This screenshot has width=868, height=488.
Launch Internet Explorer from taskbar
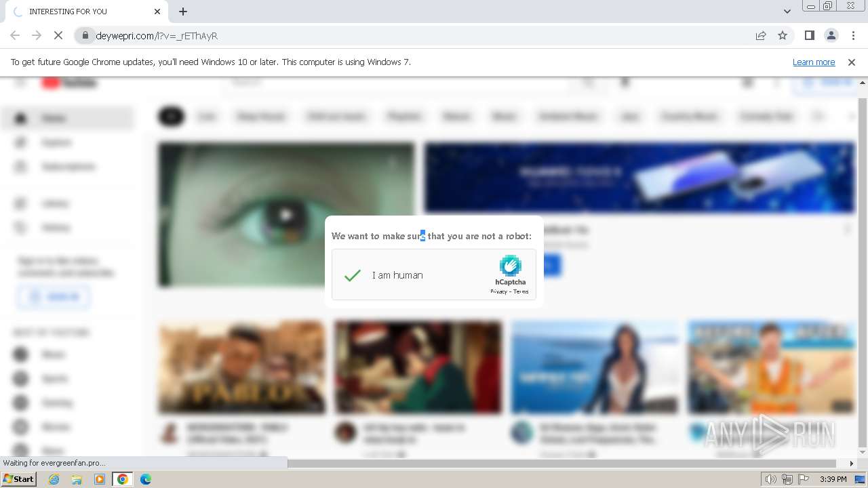click(x=54, y=479)
